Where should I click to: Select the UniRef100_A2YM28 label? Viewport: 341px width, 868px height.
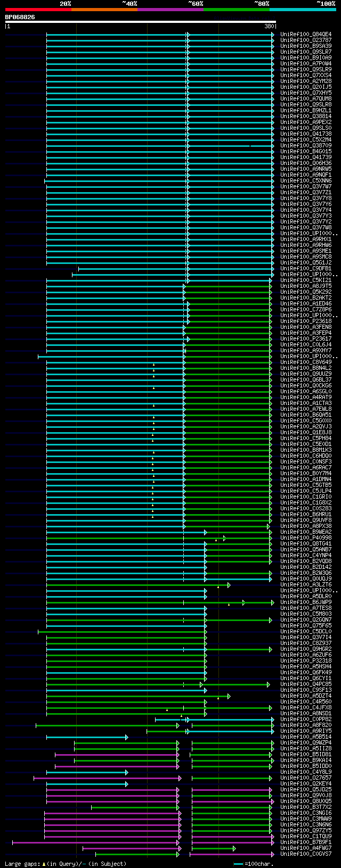[306, 81]
